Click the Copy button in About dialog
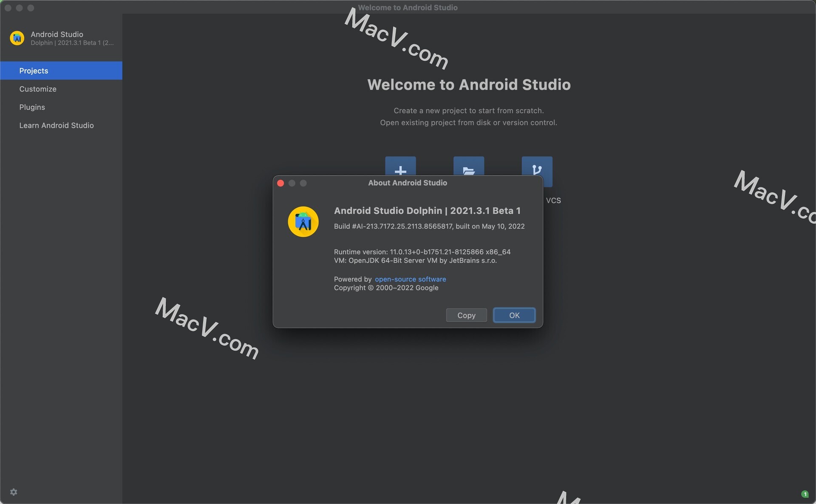816x504 pixels. (466, 314)
